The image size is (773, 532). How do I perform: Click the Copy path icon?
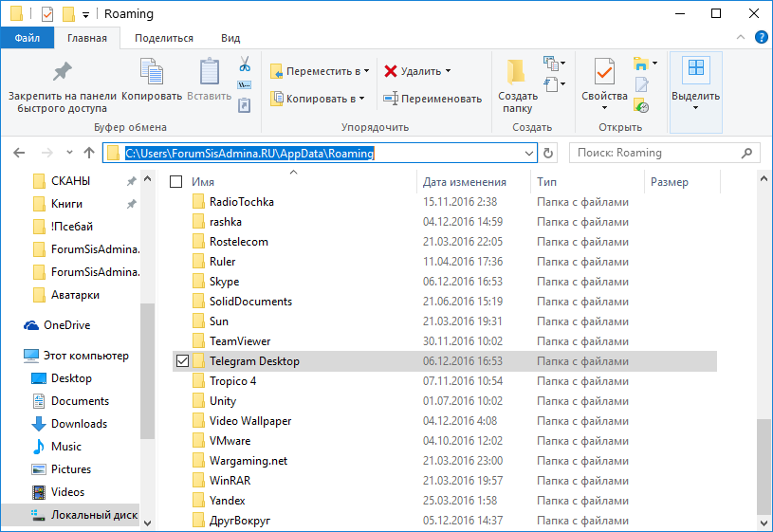(x=245, y=84)
